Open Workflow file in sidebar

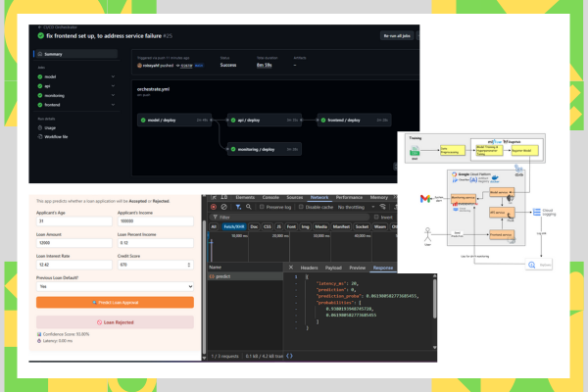pyautogui.click(x=57, y=135)
